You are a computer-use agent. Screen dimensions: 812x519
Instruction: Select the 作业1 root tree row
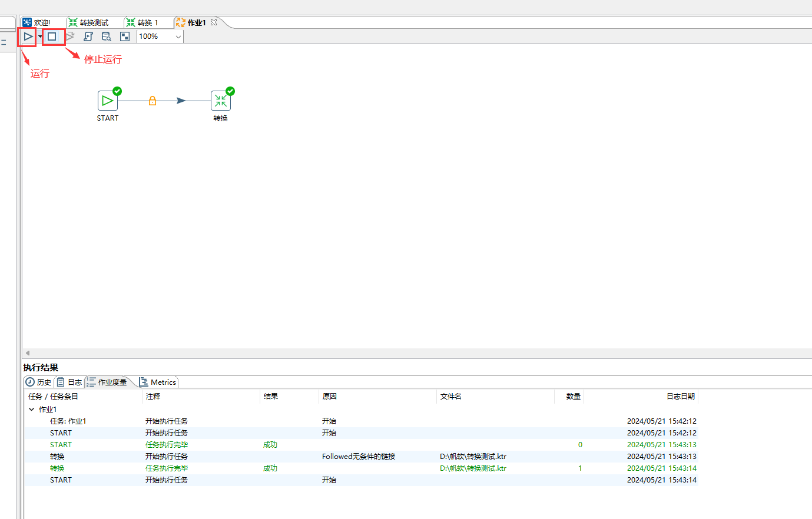(360, 409)
